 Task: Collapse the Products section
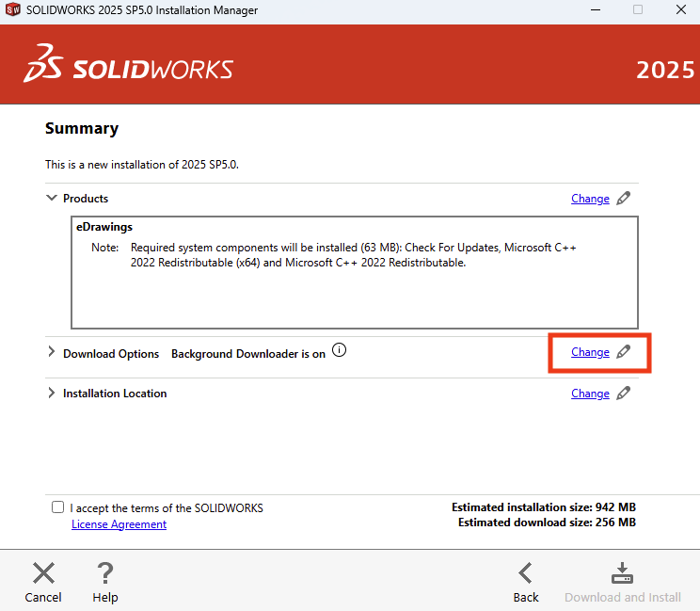click(51, 199)
